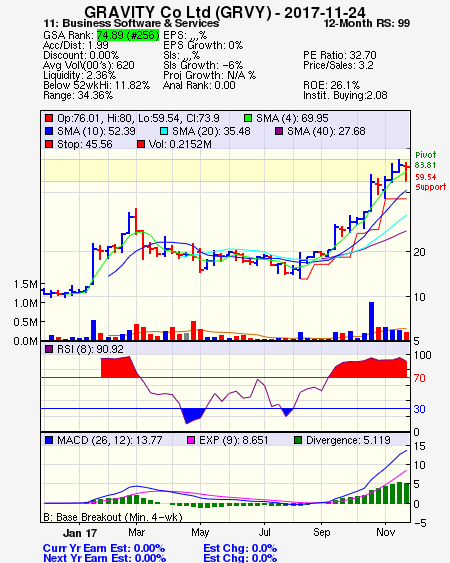Click the EPS Growth: 0% text

pyautogui.click(x=203, y=45)
